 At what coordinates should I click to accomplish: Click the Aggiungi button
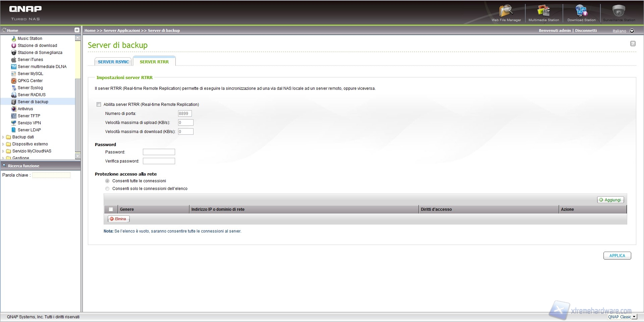click(x=610, y=200)
